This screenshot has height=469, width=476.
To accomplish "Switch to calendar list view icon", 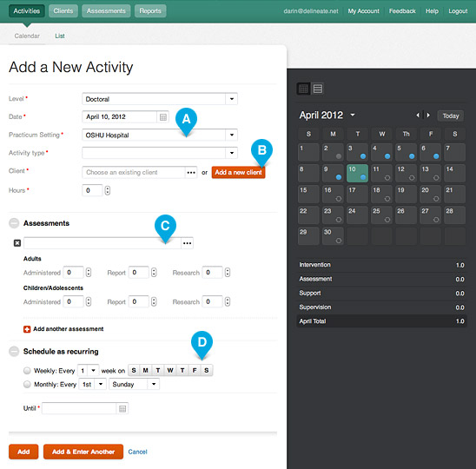I will pyautogui.click(x=318, y=89).
